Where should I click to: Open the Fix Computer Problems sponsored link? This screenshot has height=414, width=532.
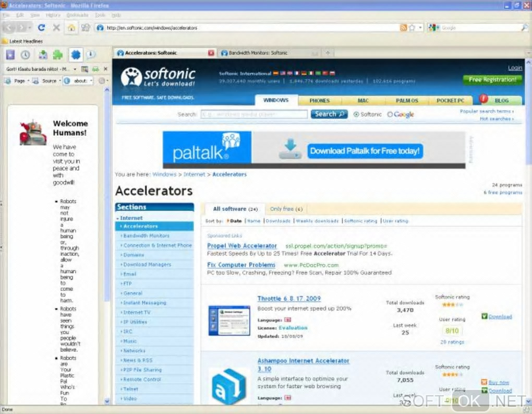coord(241,265)
